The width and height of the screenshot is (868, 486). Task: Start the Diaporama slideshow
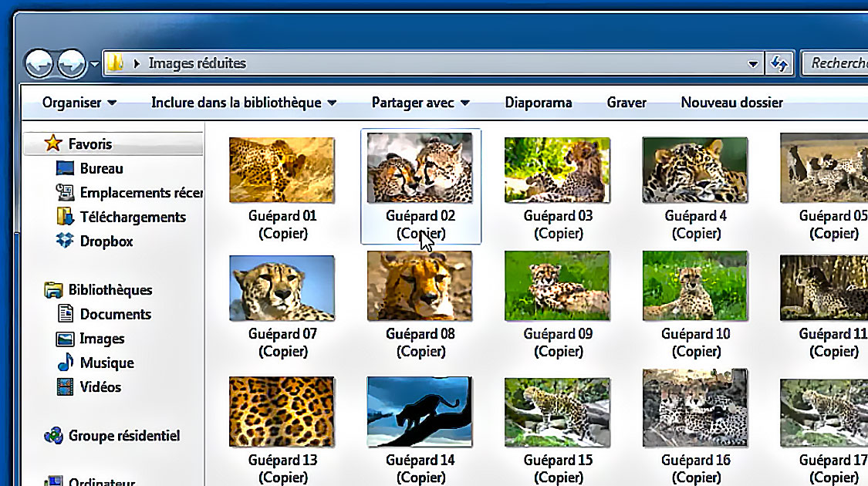tap(538, 103)
